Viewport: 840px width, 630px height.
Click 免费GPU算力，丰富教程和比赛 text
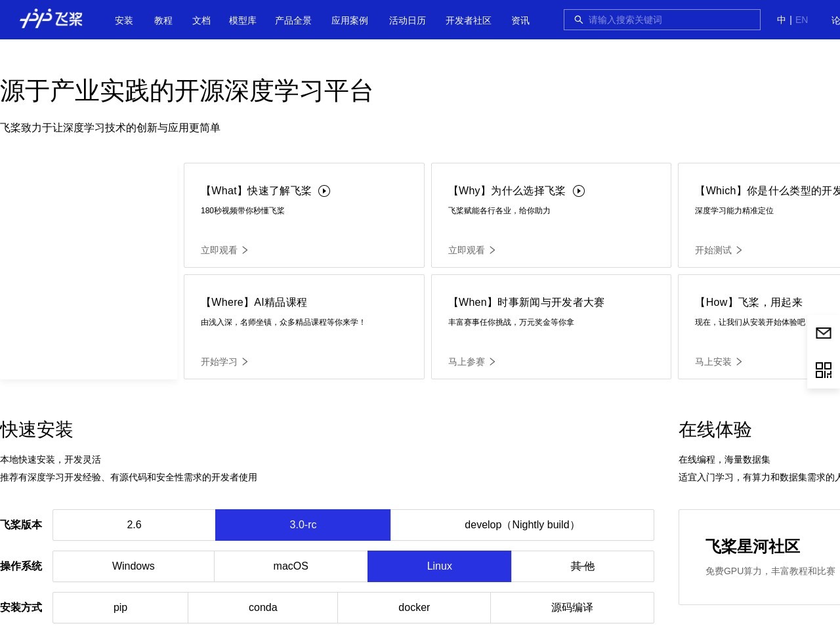click(x=770, y=572)
